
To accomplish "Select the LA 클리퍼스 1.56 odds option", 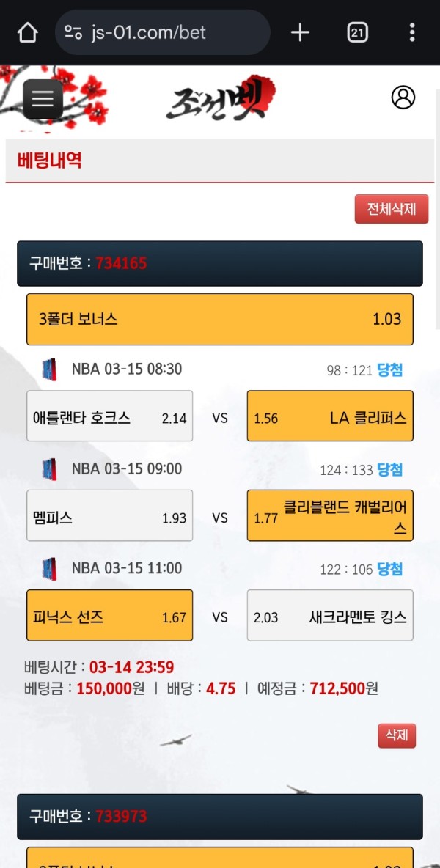I will click(x=330, y=416).
